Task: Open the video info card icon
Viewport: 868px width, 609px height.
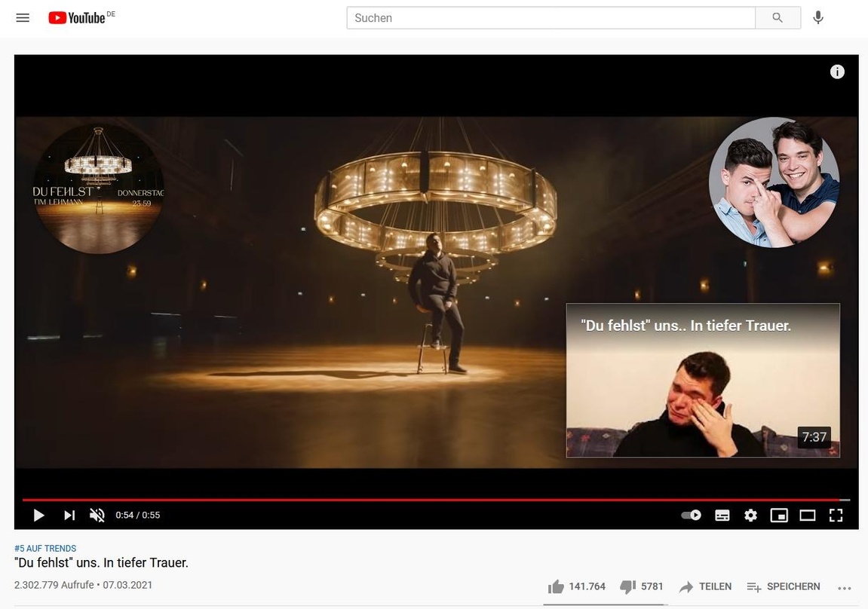Action: (x=837, y=72)
